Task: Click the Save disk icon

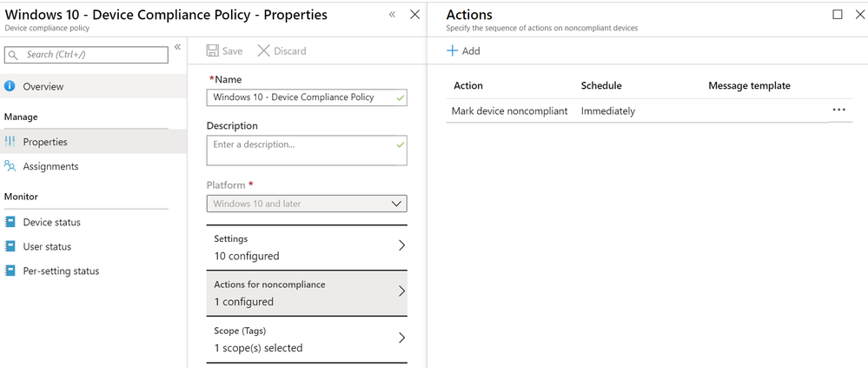Action: pos(212,51)
